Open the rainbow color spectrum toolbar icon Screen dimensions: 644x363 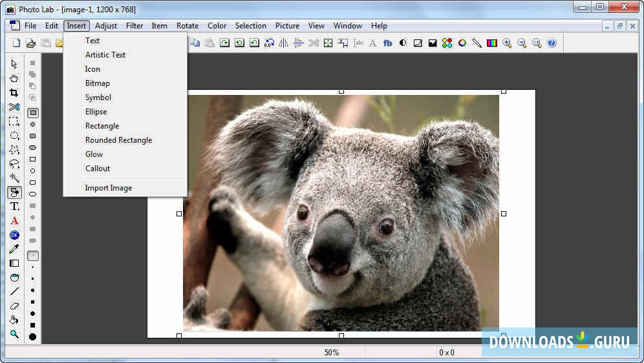click(492, 43)
